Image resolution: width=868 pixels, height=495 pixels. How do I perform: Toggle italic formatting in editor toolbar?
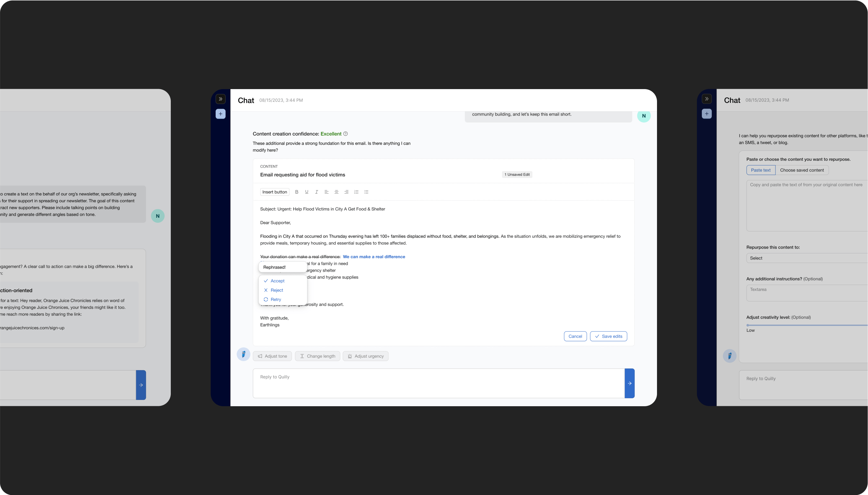[316, 192]
